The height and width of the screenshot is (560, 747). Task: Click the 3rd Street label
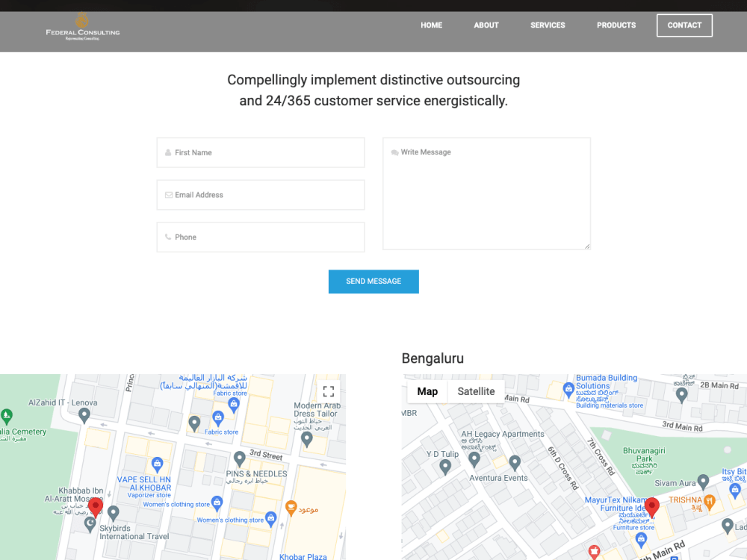click(x=266, y=455)
